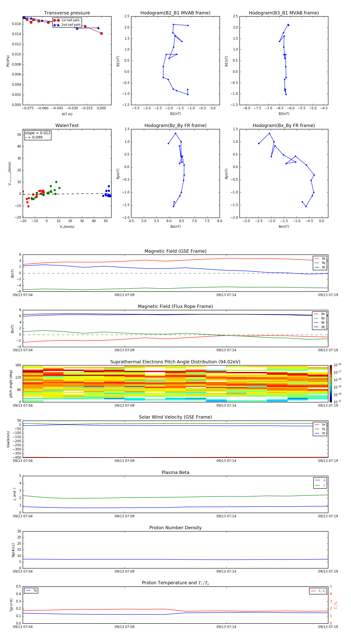Screen dimensions: 351x644
Task: Click the 'B2(nT)' x-axis label
Action: 175,114
